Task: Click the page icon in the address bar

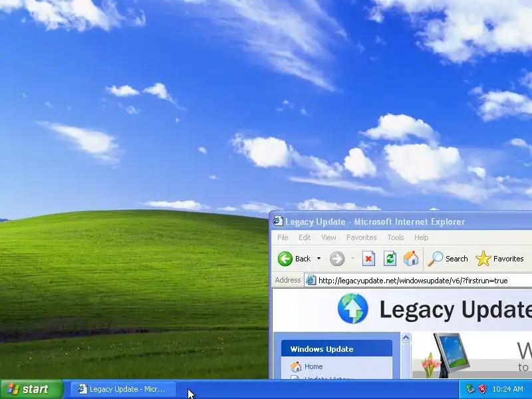Action: 311,281
